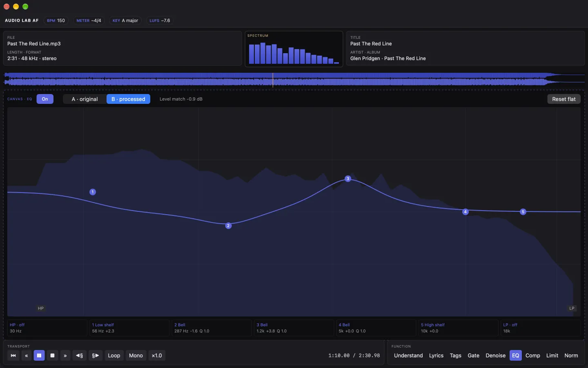Select EQ node 5 on the curve
588x368 pixels.
coord(523,212)
